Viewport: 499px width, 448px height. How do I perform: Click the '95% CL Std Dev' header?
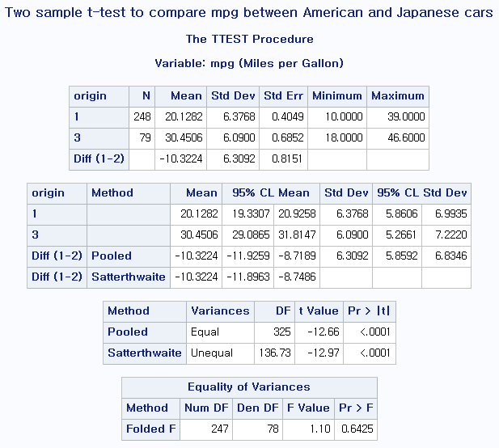[421, 193]
